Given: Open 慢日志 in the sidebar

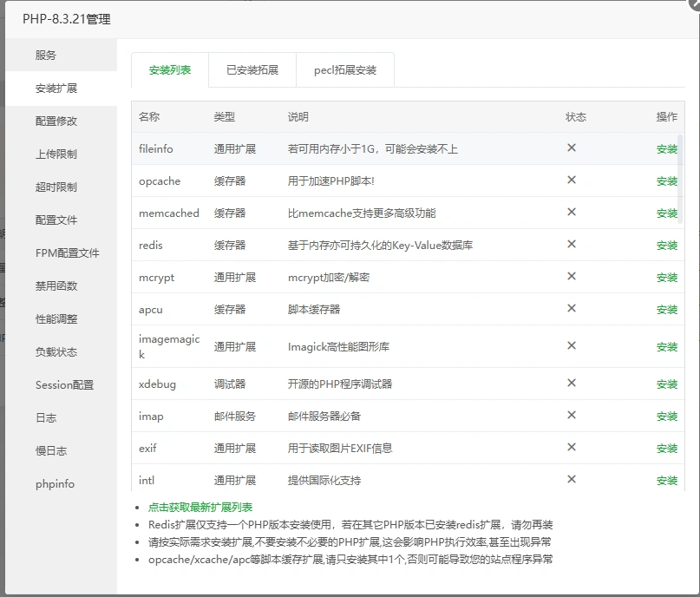Looking at the screenshot, I should pos(62,451).
